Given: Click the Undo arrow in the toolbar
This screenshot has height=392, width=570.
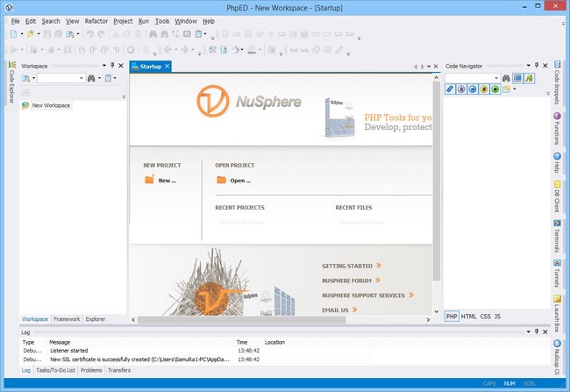Looking at the screenshot, I should pyautogui.click(x=89, y=34).
